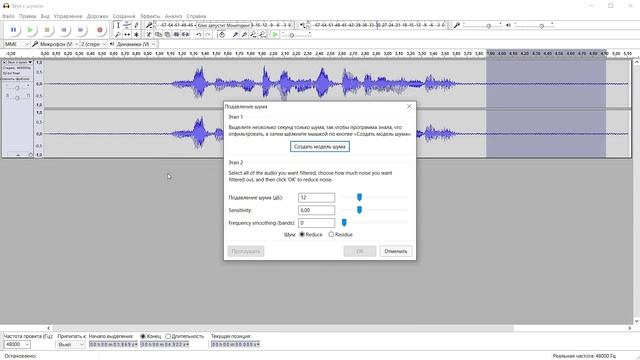Click the Sensitivity slider handle
The height and width of the screenshot is (360, 640).
click(x=359, y=210)
